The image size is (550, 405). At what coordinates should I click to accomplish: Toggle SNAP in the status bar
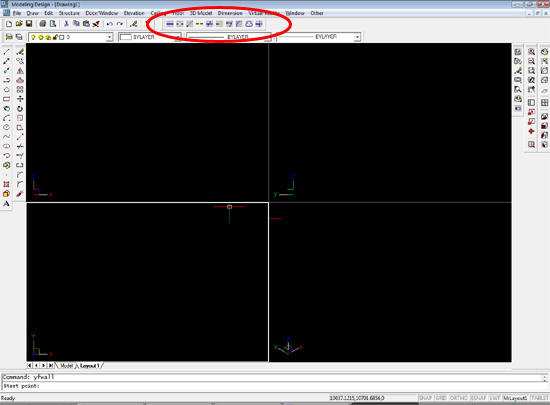click(x=425, y=398)
